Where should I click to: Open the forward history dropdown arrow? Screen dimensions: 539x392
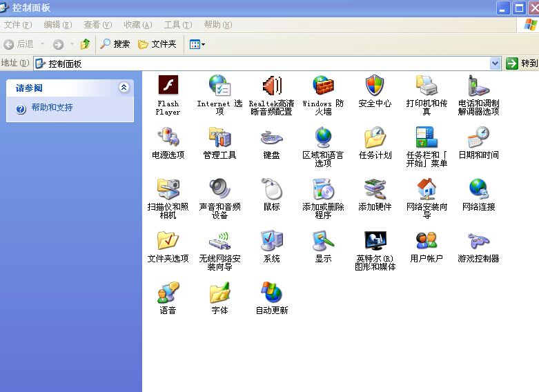click(72, 44)
